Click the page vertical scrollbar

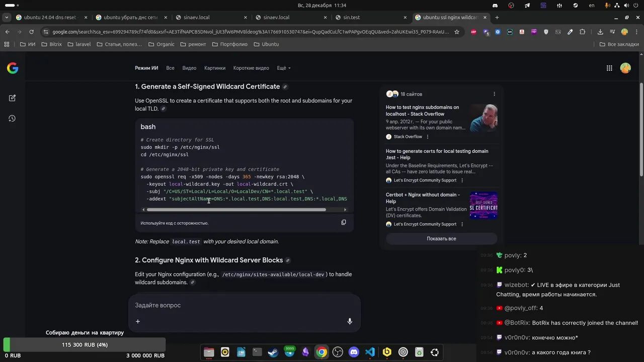coord(641,129)
